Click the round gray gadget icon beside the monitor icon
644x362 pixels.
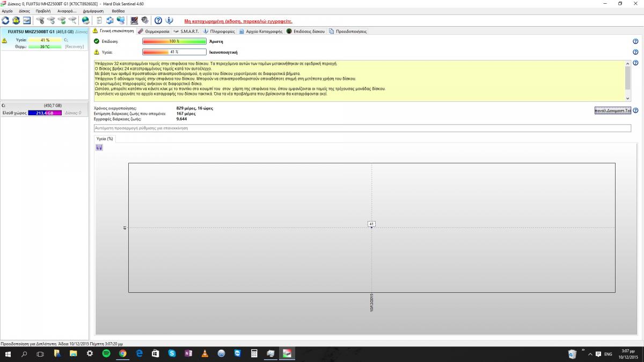(145, 20)
